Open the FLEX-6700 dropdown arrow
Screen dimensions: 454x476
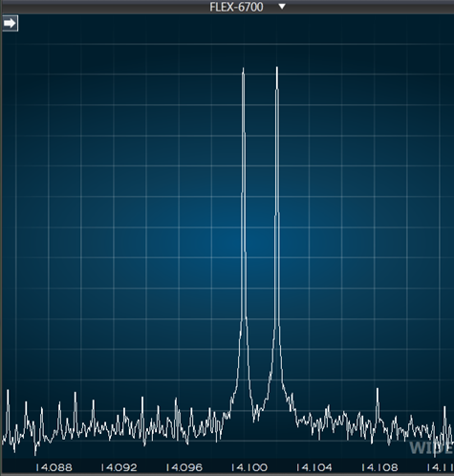pos(282,6)
